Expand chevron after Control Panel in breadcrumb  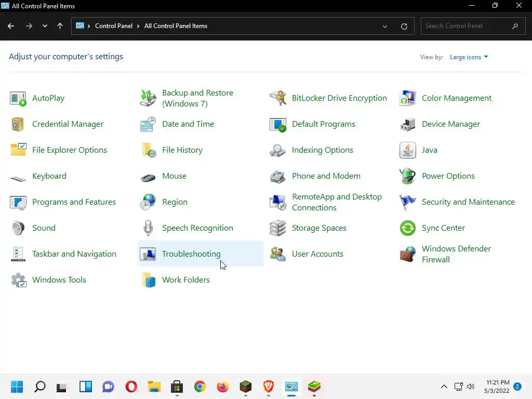coord(138,26)
